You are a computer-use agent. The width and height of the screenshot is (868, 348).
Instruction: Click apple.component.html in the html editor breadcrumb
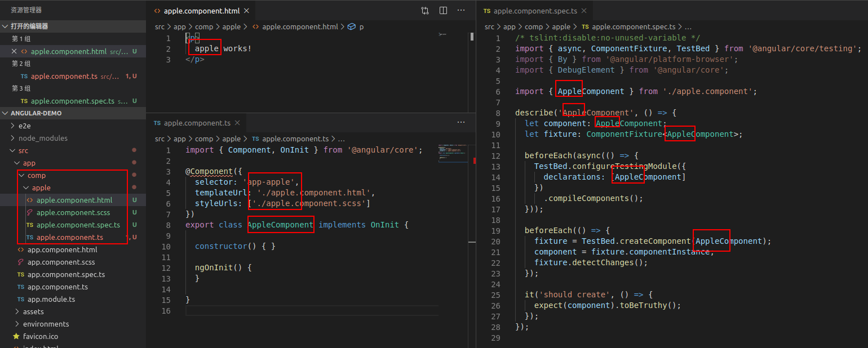click(x=300, y=26)
